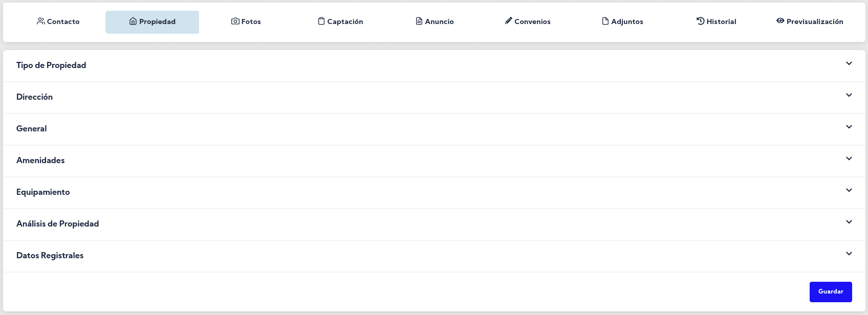Screen dimensions: 868x315
Task: Click the eye icon beside Previsualización
Action: (x=780, y=21)
